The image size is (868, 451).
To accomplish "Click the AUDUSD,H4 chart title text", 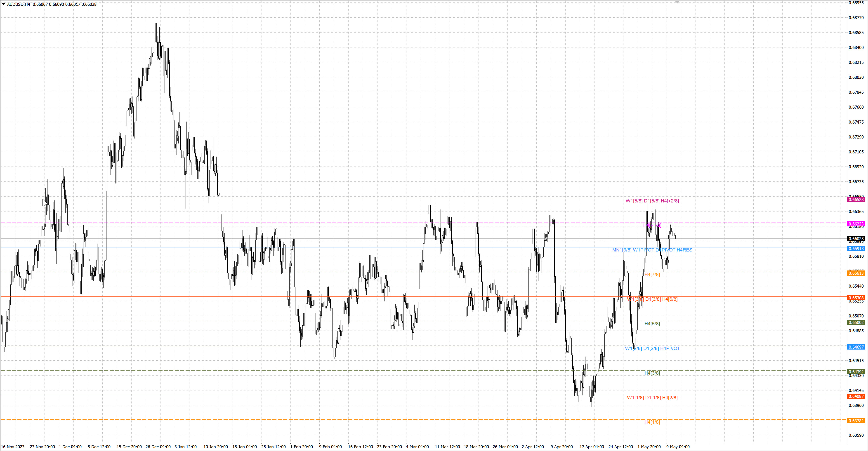I will (19, 4).
